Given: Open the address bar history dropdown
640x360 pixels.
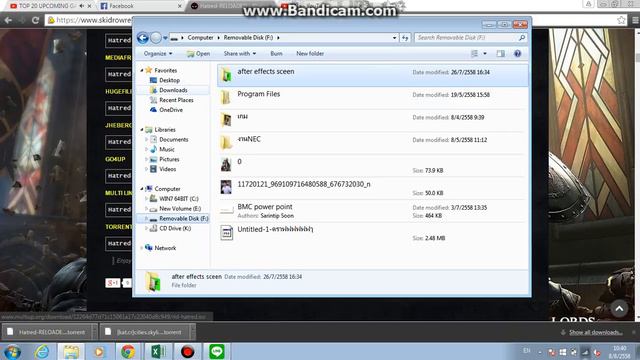Looking at the screenshot, I should (394, 38).
